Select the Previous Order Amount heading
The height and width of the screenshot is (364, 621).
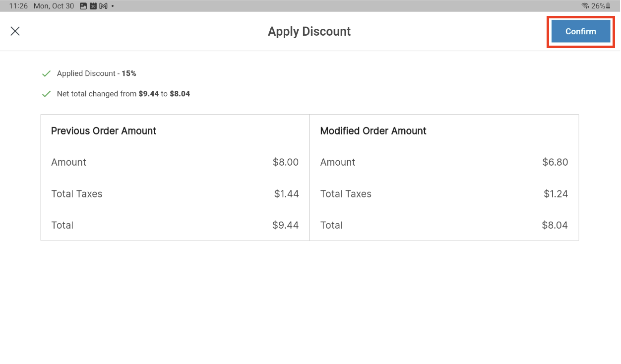click(104, 131)
